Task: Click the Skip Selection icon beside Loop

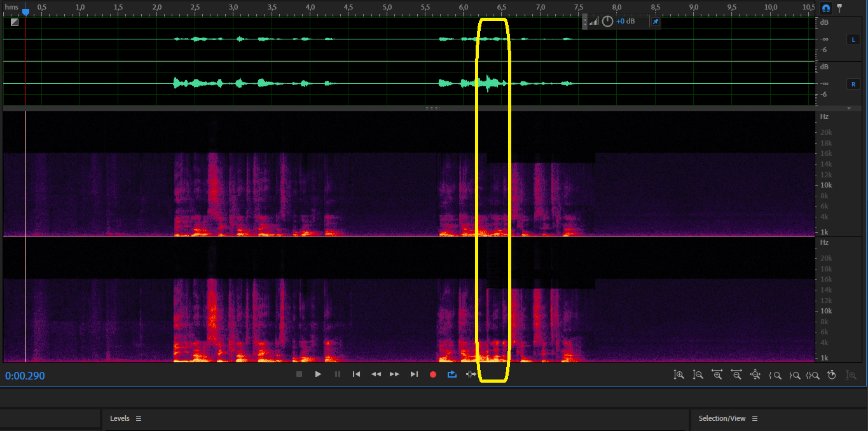Action: [471, 374]
